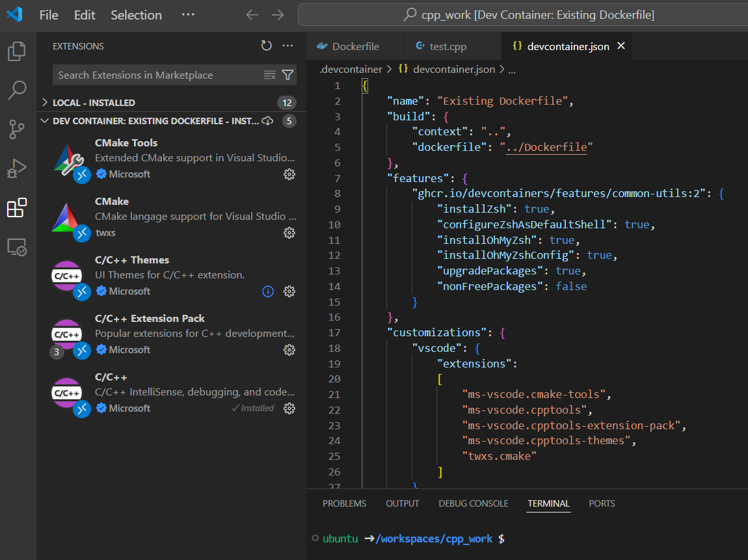The width and height of the screenshot is (748, 560).
Task: Open the Remote Explorer view
Action: [18, 247]
